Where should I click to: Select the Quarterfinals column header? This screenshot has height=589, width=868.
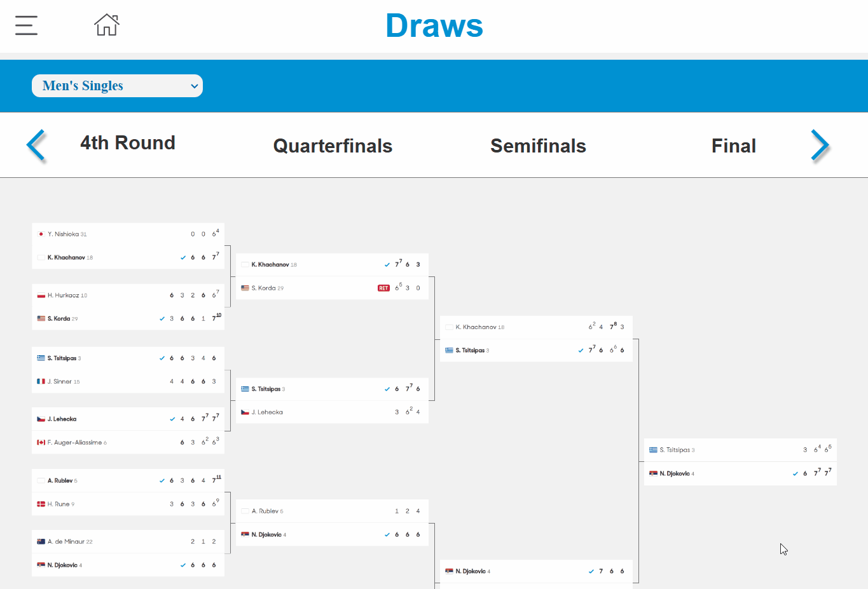[x=333, y=146]
